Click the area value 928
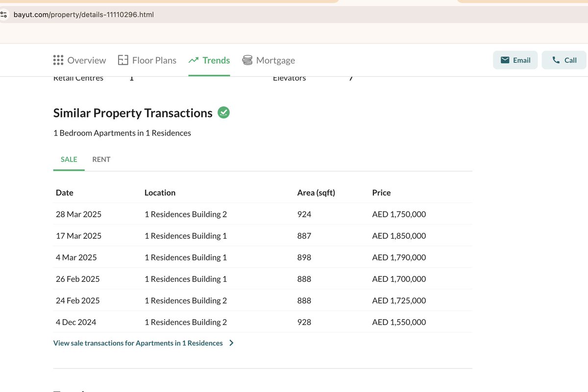 (304, 322)
